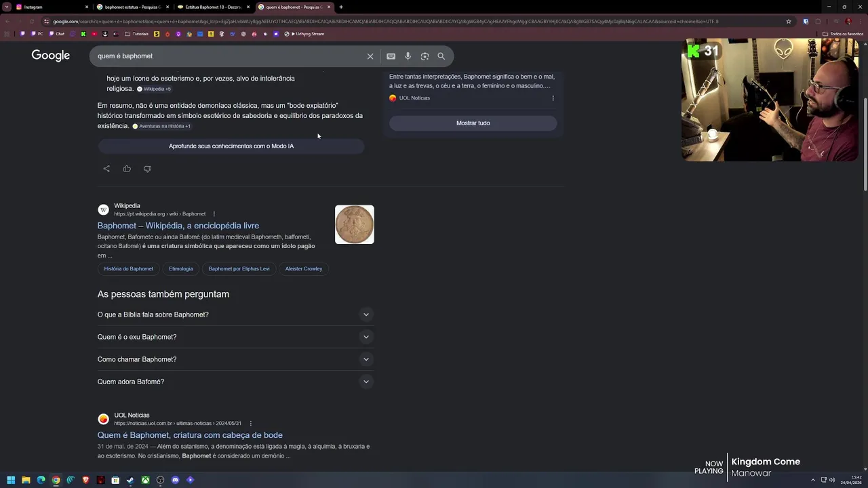Open the Chrome profile avatar
Screen dimensions: 868x488
click(x=848, y=21)
